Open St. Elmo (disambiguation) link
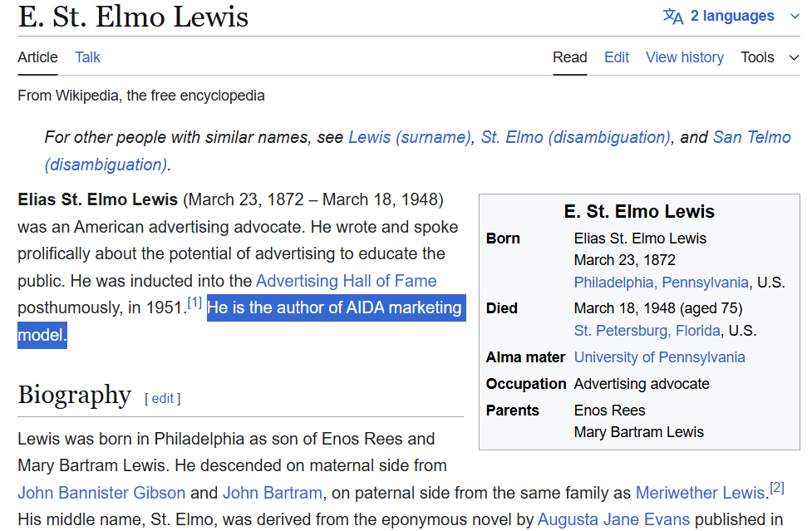812x531 pixels. pyautogui.click(x=575, y=137)
